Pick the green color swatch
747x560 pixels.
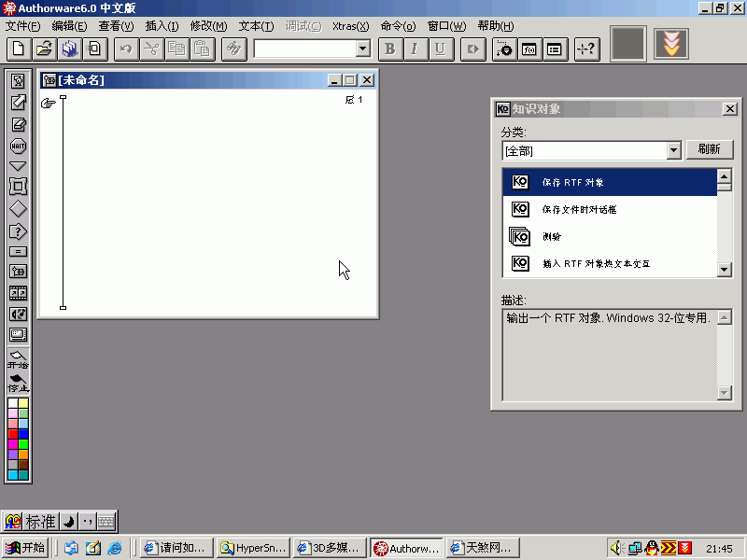pyautogui.click(x=23, y=444)
